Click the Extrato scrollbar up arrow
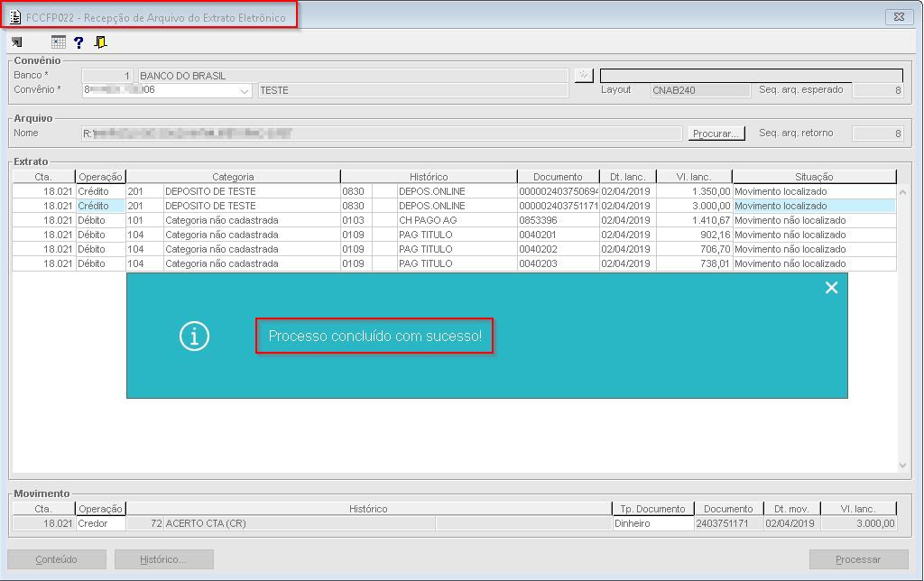The image size is (924, 581). coord(902,192)
